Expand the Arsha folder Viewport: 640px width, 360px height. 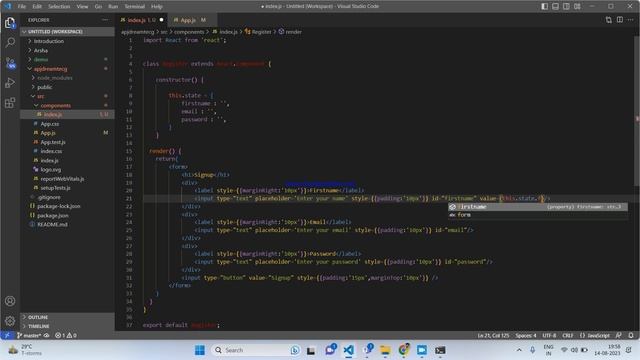(x=67, y=50)
